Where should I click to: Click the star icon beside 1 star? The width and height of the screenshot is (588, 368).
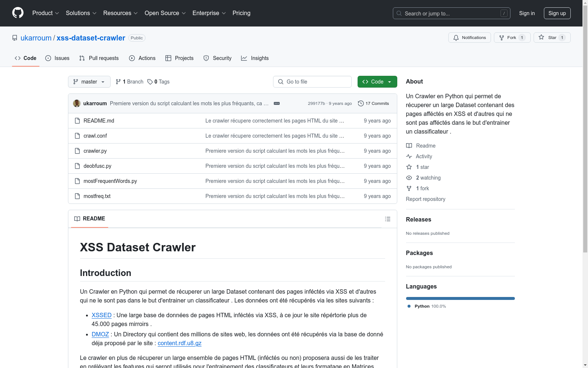coord(409,167)
